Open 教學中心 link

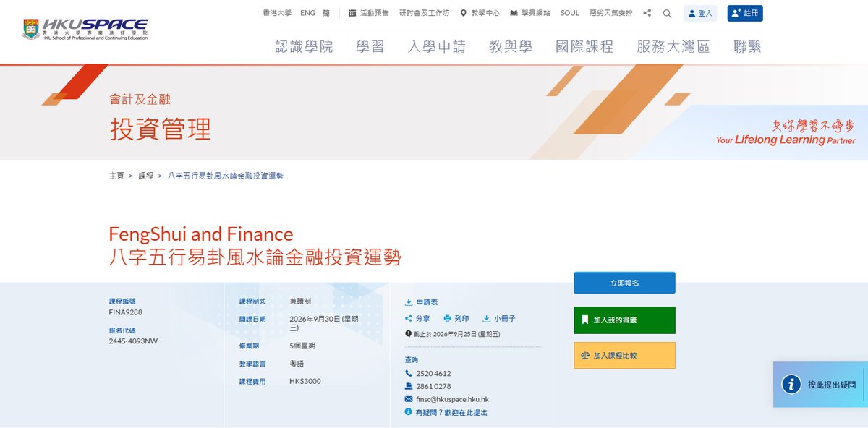(485, 13)
